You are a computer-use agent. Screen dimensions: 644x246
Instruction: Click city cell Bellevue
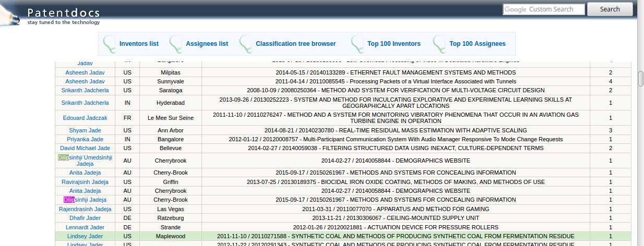point(171,148)
